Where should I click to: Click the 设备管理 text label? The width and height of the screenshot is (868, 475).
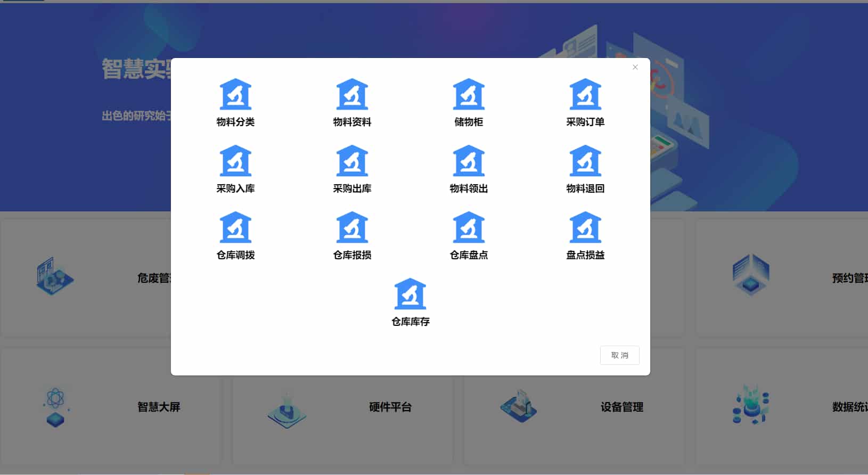point(622,407)
